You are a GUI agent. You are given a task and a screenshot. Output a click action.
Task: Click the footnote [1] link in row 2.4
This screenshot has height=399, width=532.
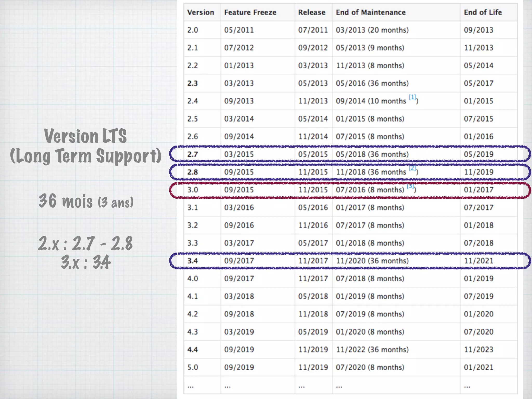(x=412, y=97)
